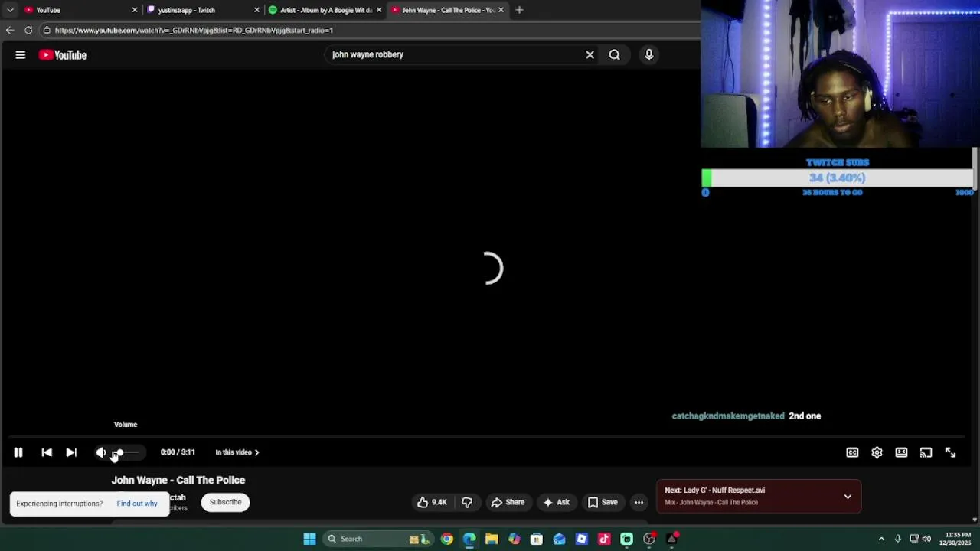This screenshot has height=551, width=980.
Task: Click 'Find out why' interruptions link
Action: click(x=137, y=504)
